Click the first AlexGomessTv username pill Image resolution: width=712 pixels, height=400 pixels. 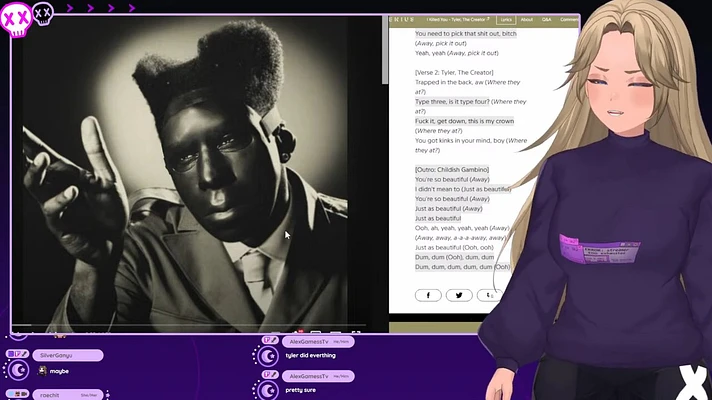pos(318,341)
